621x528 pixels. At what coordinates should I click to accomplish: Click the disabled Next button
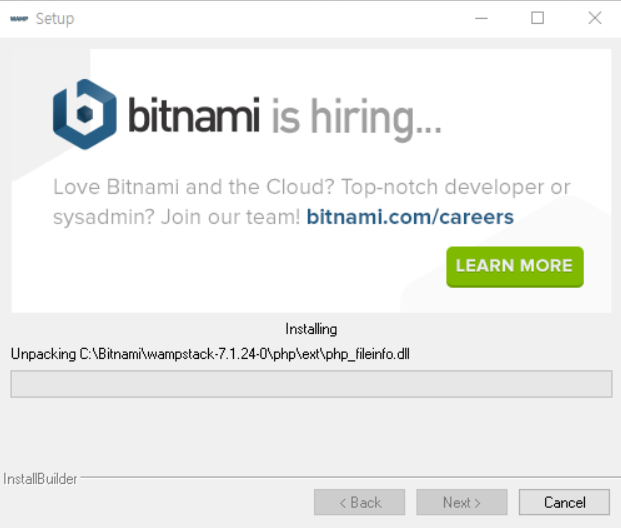tap(462, 502)
